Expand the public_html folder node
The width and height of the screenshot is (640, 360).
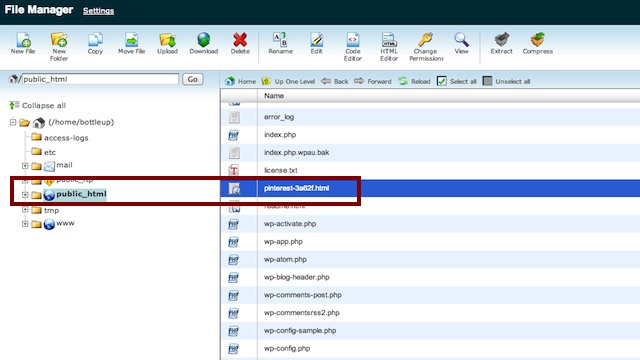(25, 195)
